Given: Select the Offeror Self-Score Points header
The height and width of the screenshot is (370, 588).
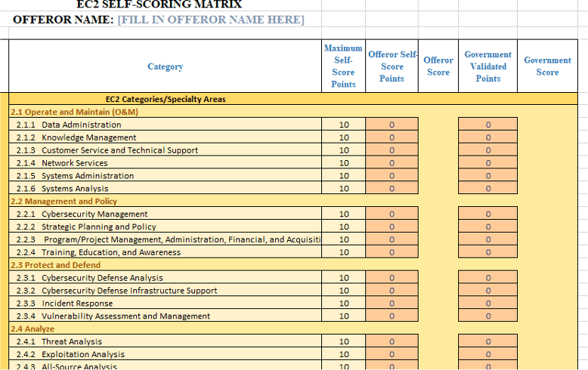Looking at the screenshot, I should (392, 66).
